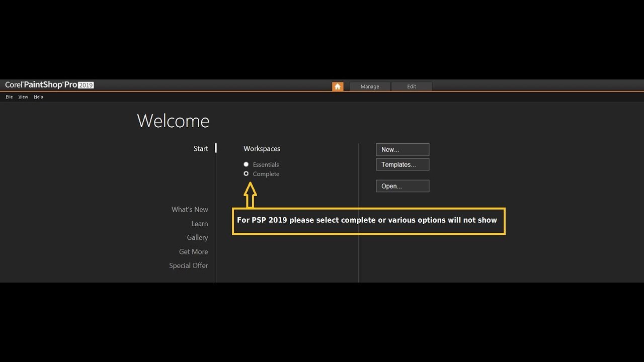The height and width of the screenshot is (362, 644).
Task: Click the New... button
Action: [403, 149]
